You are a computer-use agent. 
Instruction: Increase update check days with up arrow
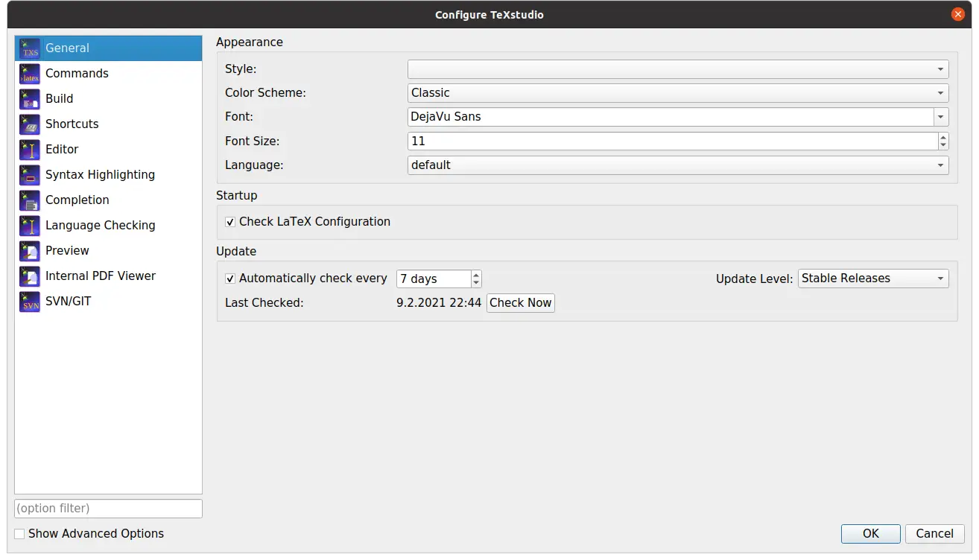476,275
